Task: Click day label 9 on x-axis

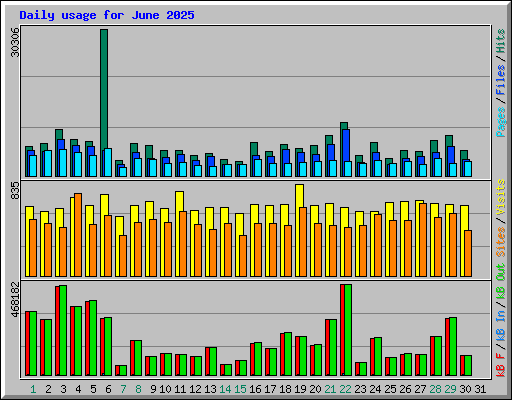Action: tap(153, 389)
